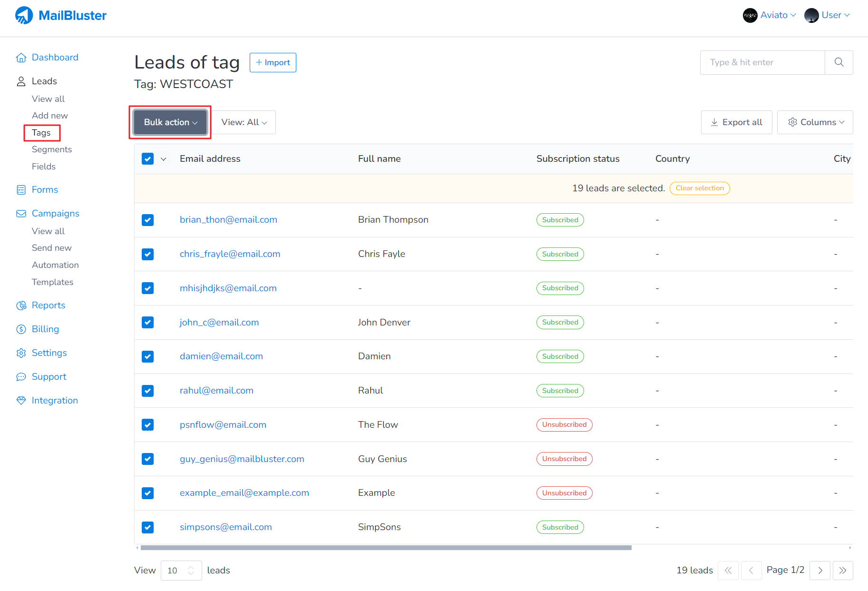
Task: Click the Billing dollar icon
Action: 21,329
